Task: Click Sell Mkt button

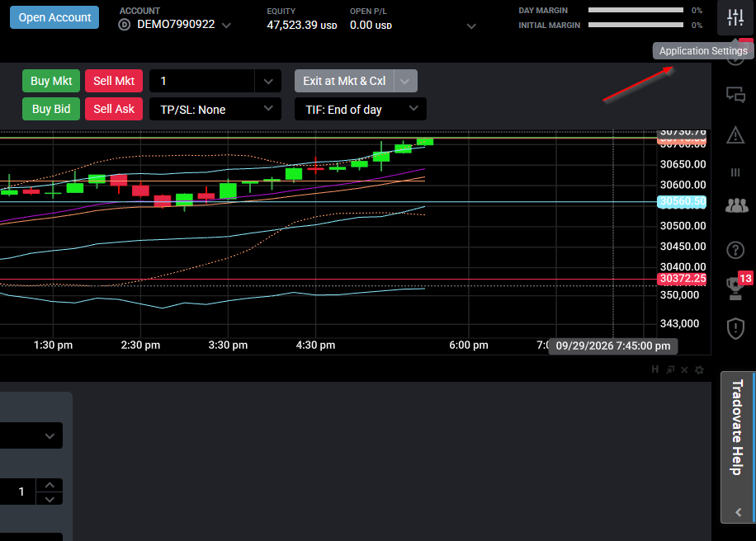Action: pos(114,81)
